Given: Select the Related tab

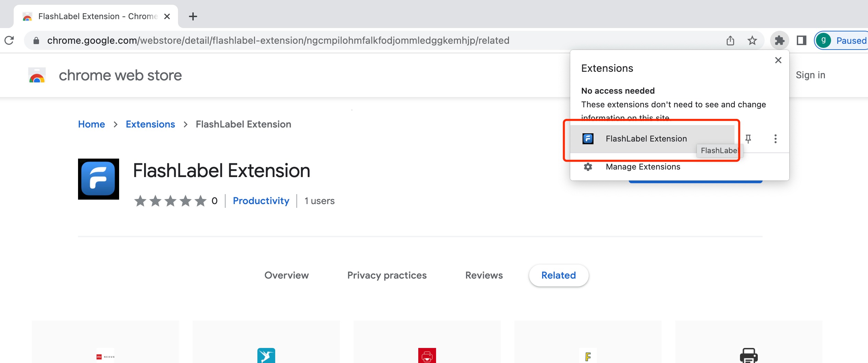Looking at the screenshot, I should point(559,275).
